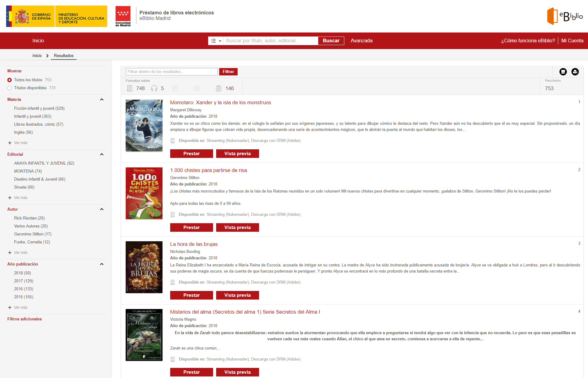588x378 pixels.
Task: Click plus icon under Año publicación Ver más
Action: pos(10,307)
